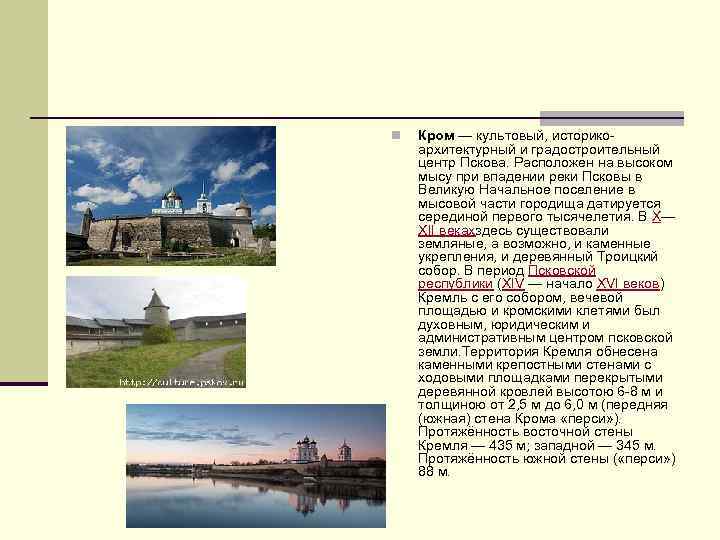Click the watermark URL on tower photo

coord(181,382)
